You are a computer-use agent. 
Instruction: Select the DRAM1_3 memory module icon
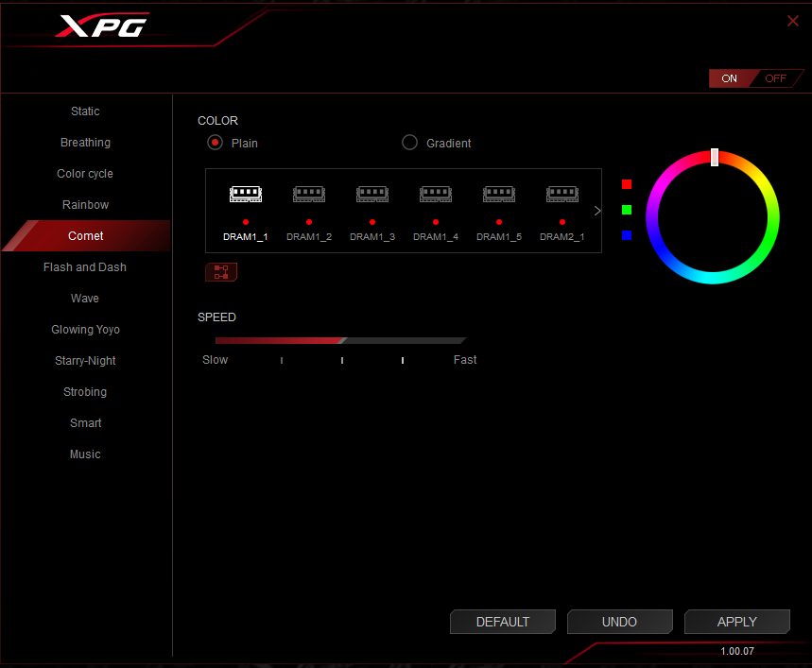coord(371,194)
